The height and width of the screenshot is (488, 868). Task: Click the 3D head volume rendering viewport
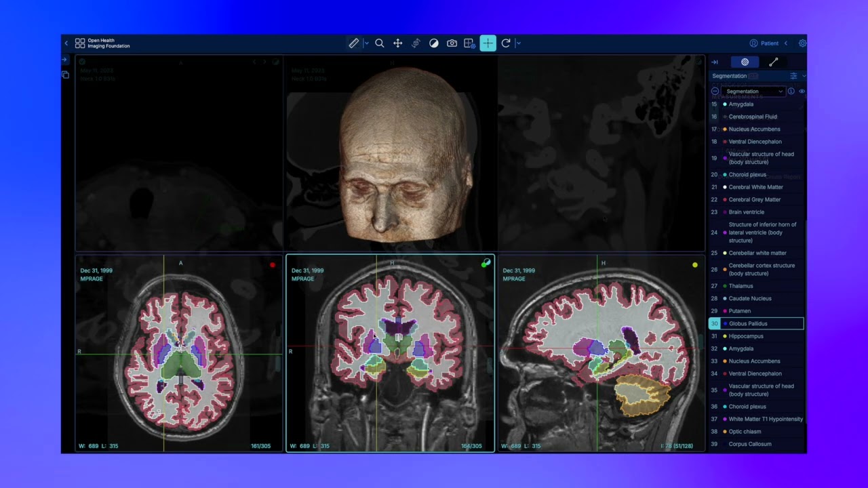tap(391, 154)
